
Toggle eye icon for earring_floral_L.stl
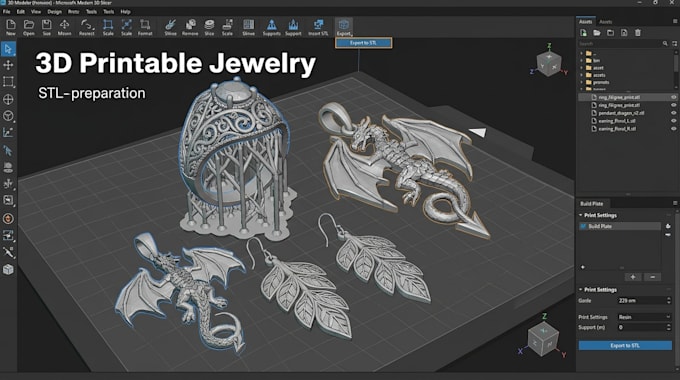[673, 121]
